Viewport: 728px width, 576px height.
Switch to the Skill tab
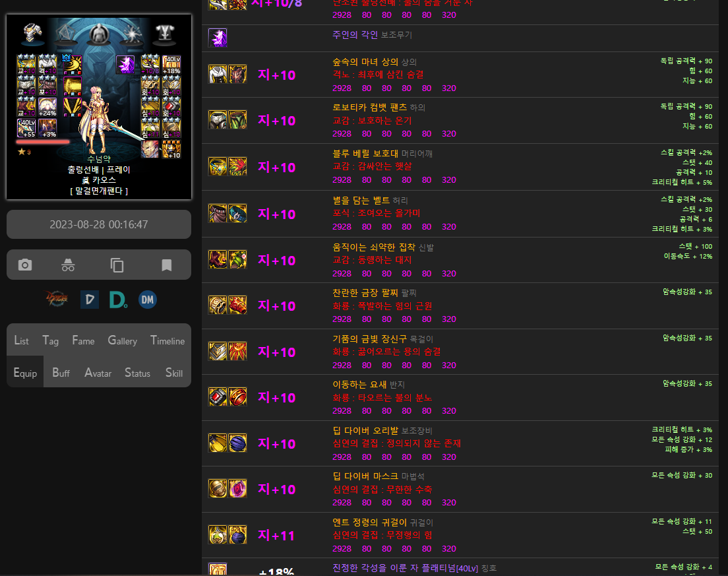click(174, 373)
